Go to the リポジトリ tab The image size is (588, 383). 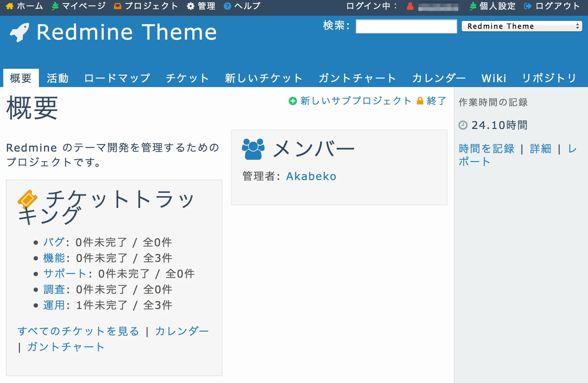click(549, 78)
